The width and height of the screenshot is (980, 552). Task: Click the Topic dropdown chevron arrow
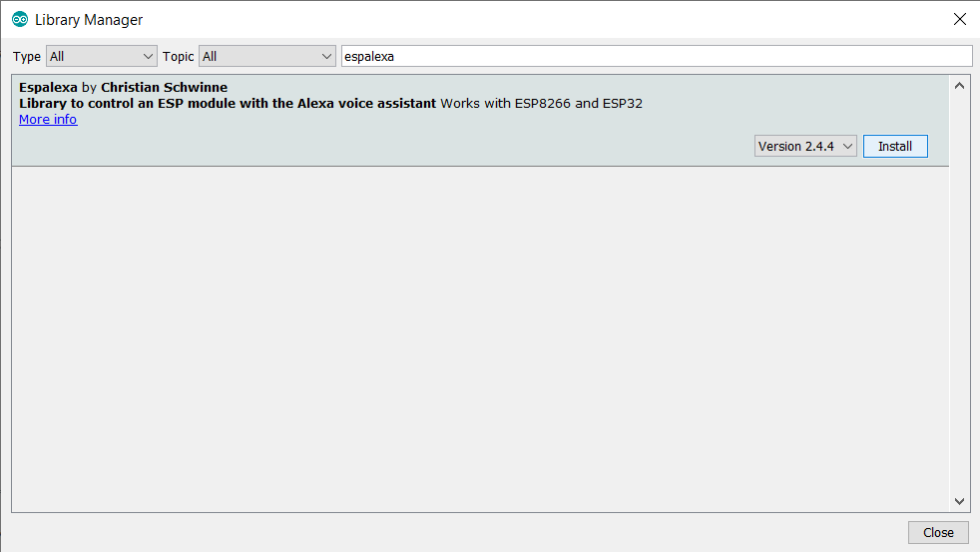pyautogui.click(x=327, y=56)
